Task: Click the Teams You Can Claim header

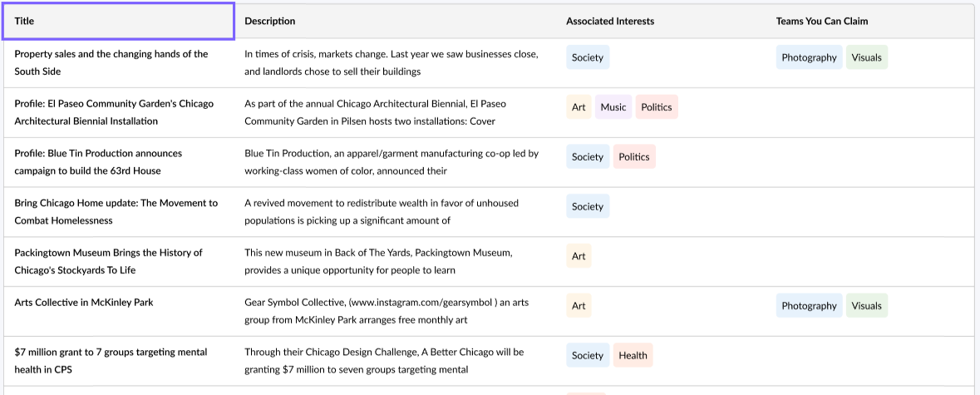Action: point(821,21)
